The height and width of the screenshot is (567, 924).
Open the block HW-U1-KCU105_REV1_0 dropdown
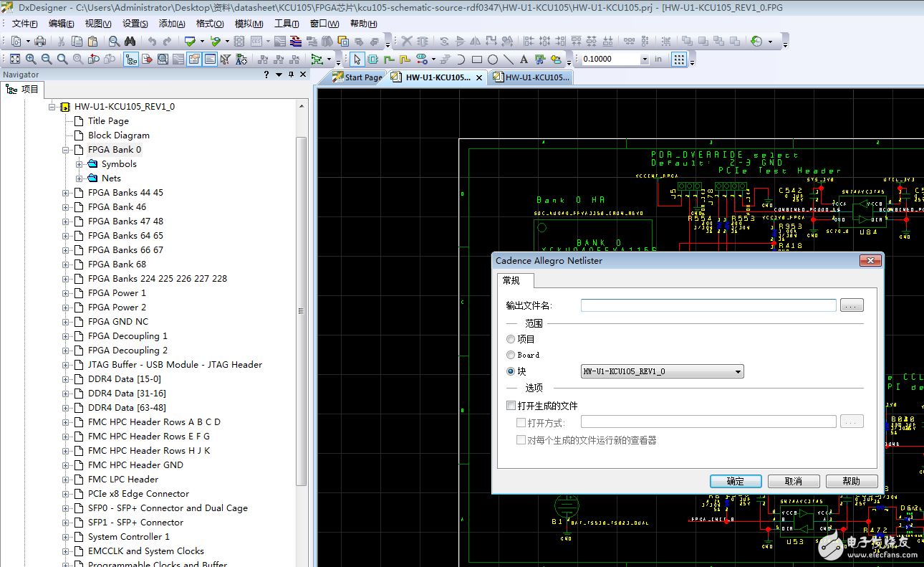pyautogui.click(x=738, y=371)
